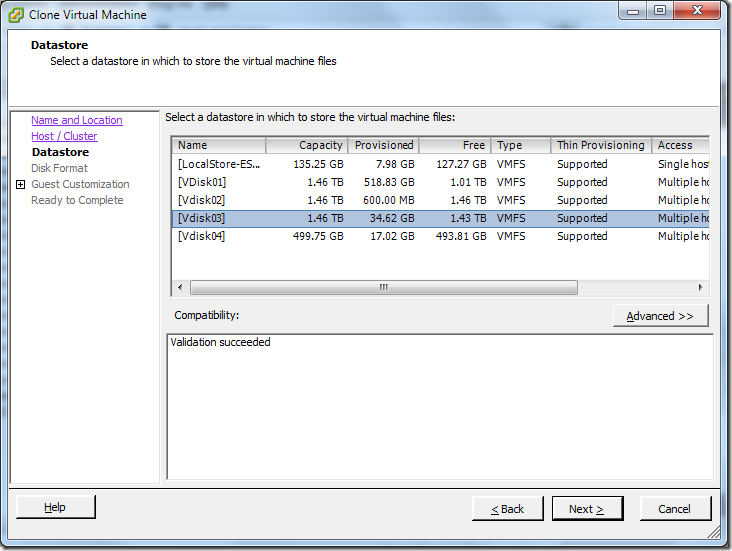
Task: Go back to Name and Location step
Action: tap(77, 120)
